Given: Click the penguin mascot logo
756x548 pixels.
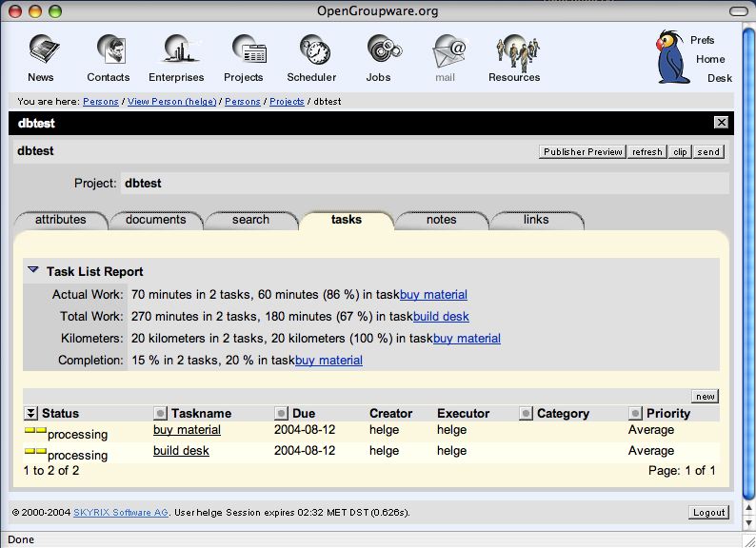Looking at the screenshot, I should click(x=671, y=57).
